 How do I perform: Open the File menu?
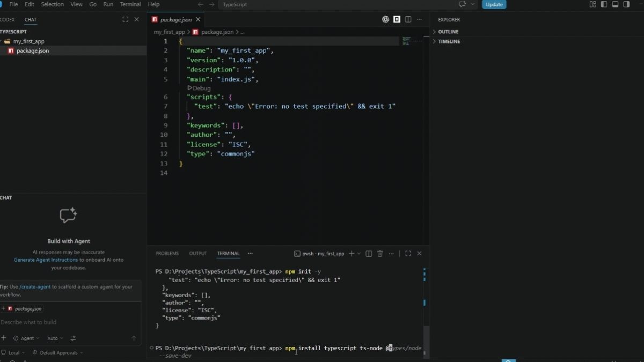point(13,4)
